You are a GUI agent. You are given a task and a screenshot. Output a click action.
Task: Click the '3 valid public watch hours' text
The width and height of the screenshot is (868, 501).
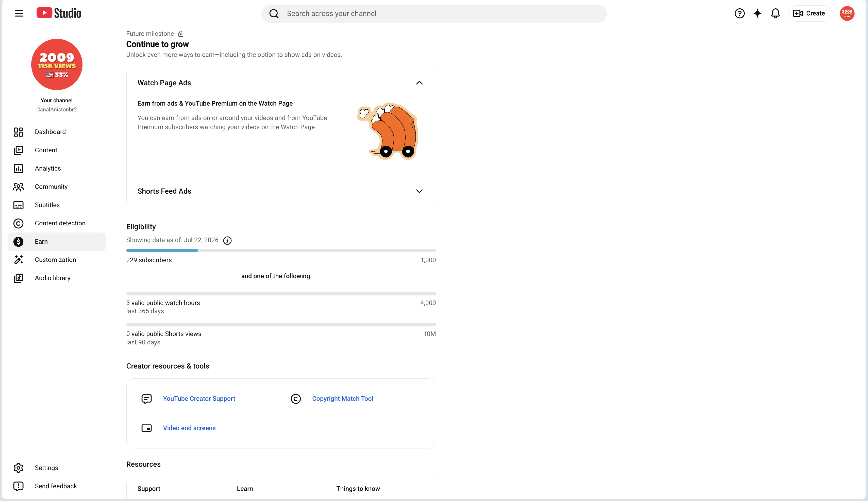[x=163, y=303]
